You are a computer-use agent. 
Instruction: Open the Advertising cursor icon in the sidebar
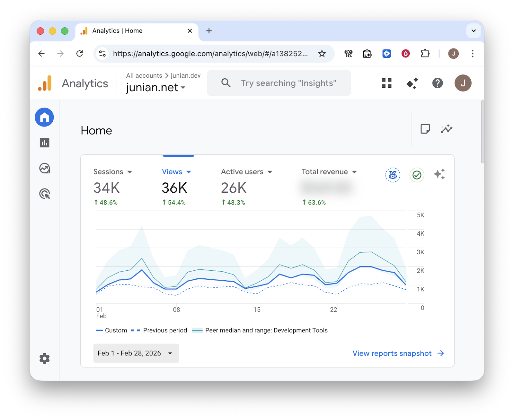[x=44, y=194]
